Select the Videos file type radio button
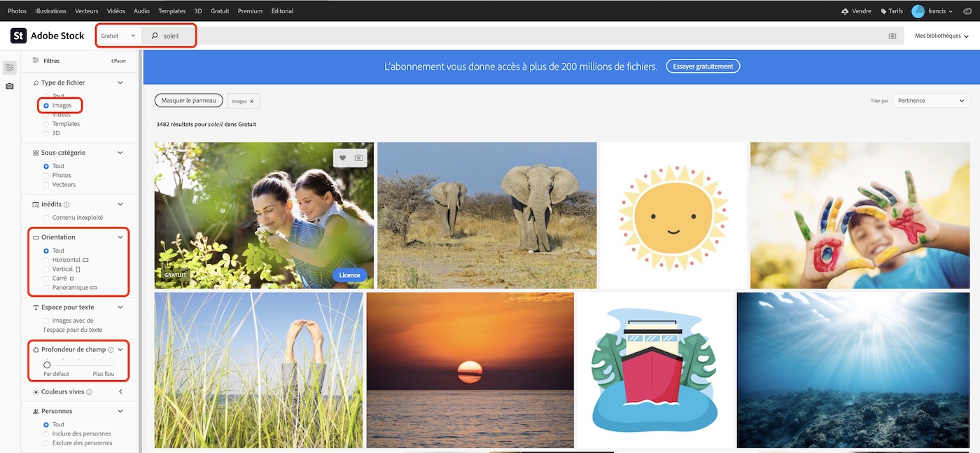This screenshot has height=453, width=980. pyautogui.click(x=46, y=113)
